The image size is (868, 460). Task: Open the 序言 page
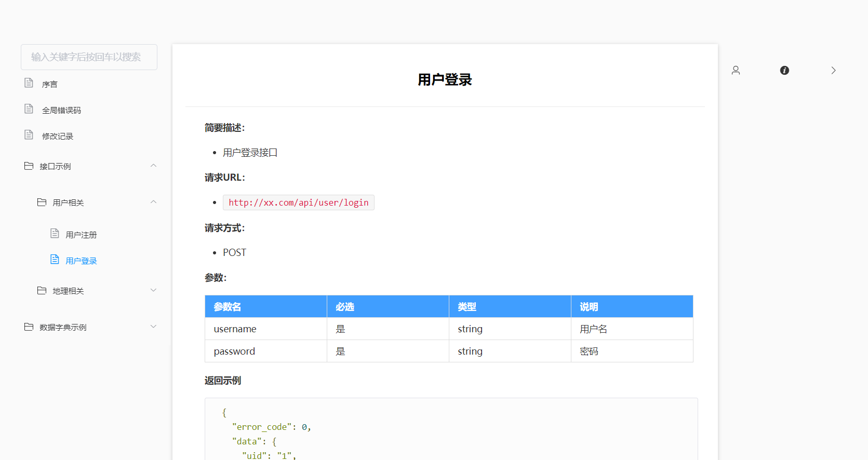[50, 84]
